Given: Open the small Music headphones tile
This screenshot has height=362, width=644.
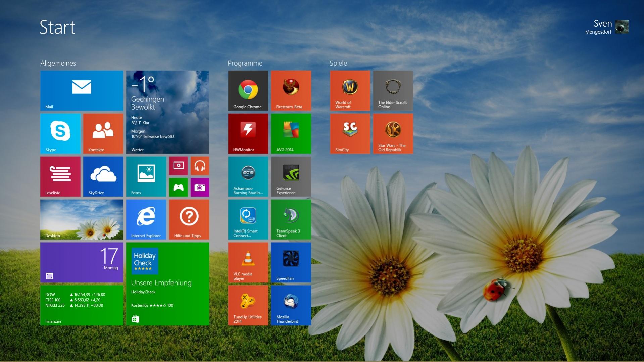Looking at the screenshot, I should (200, 166).
